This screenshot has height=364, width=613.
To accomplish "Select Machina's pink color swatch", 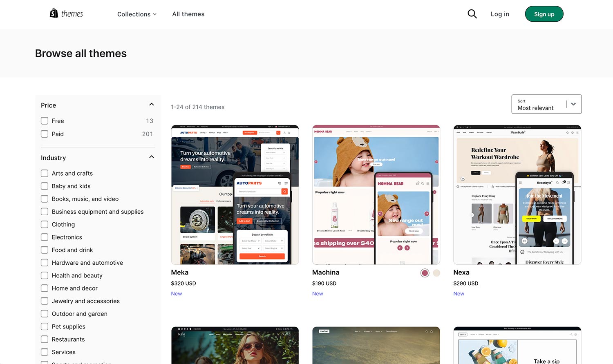I will (x=425, y=273).
